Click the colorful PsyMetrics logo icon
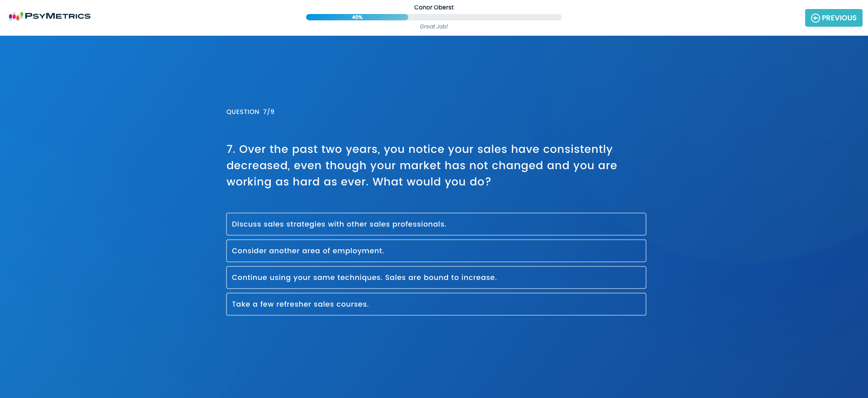 (x=16, y=16)
